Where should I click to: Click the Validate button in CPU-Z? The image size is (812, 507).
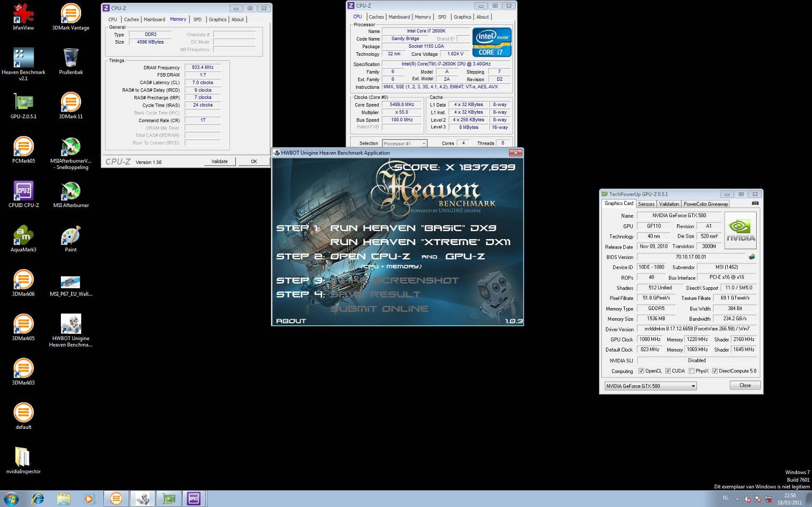[x=219, y=161]
